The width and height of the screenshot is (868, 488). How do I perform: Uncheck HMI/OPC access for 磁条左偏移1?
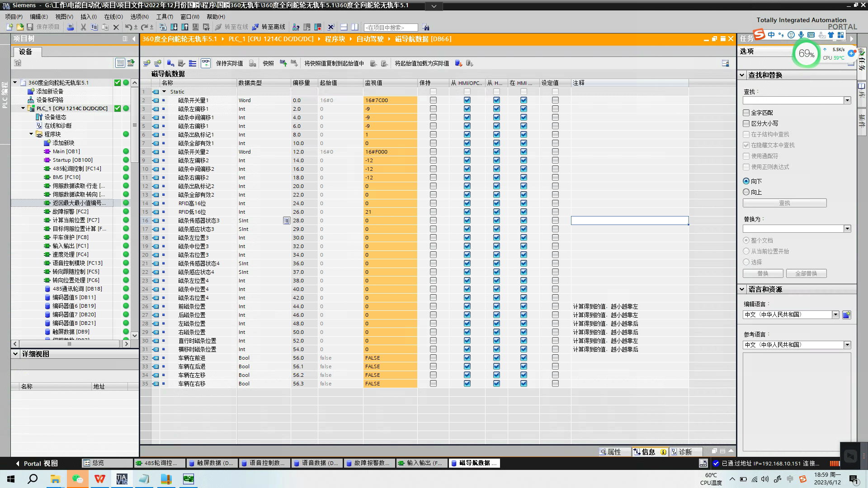tap(467, 109)
